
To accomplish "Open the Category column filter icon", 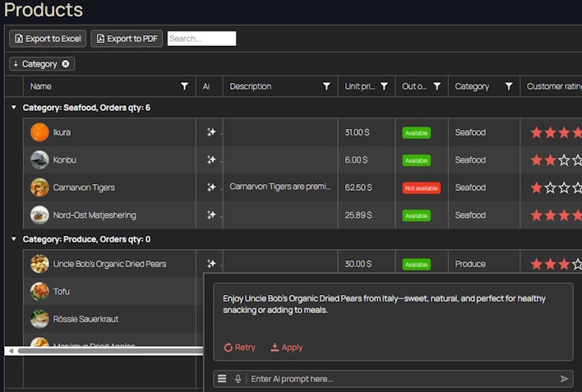I will [509, 86].
